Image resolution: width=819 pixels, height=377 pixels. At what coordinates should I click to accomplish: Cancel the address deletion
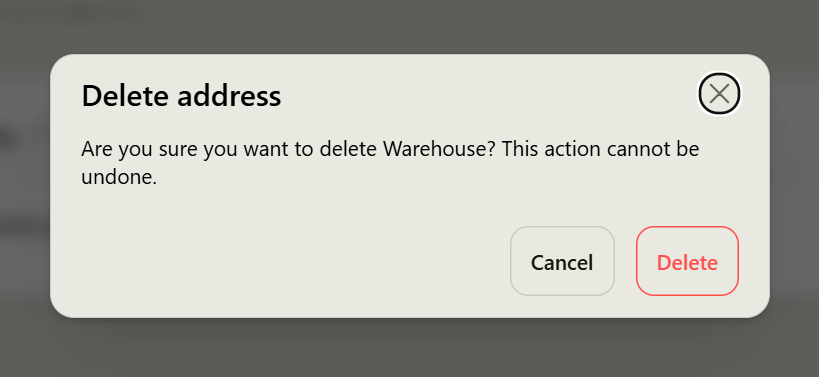coord(562,261)
